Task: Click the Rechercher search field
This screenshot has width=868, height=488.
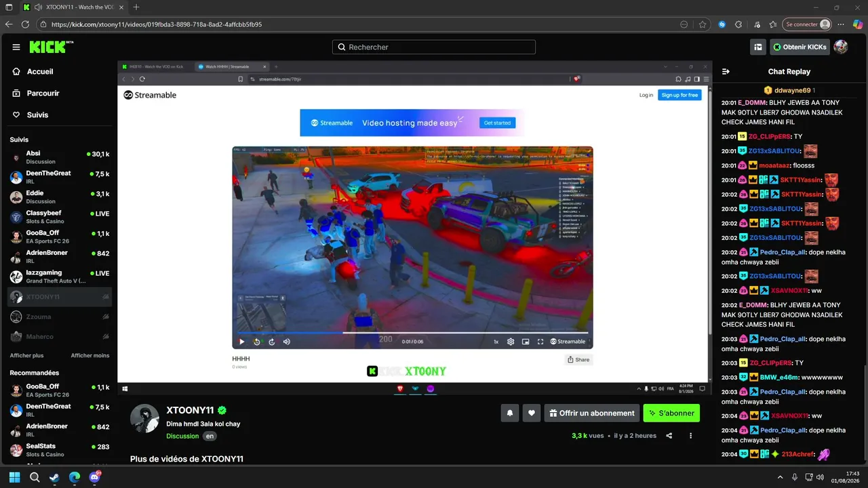Action: pos(434,47)
